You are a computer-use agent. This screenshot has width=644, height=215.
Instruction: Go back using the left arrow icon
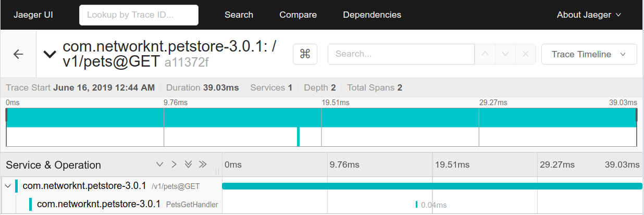click(x=18, y=54)
